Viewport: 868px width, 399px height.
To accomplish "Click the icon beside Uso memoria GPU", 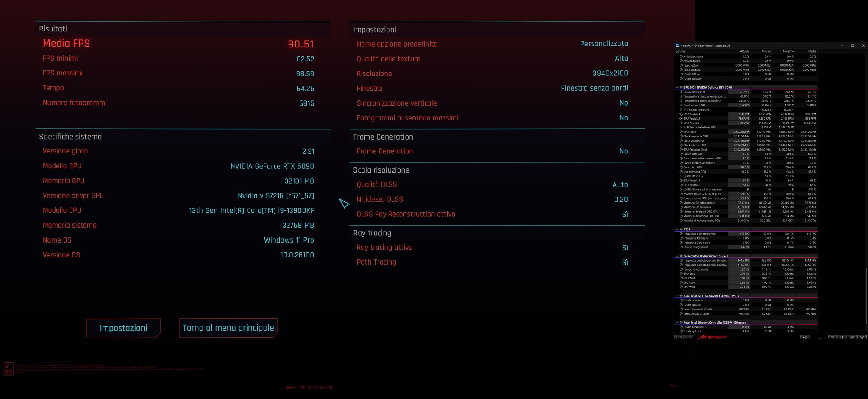I will 682,172.
